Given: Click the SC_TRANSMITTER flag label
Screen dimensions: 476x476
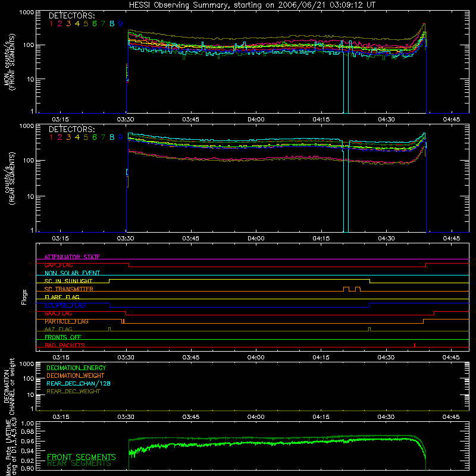Looking at the screenshot, I should [x=68, y=289].
